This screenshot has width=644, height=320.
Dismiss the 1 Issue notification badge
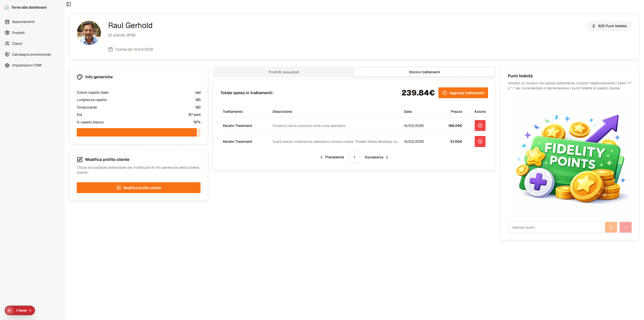click(30, 310)
